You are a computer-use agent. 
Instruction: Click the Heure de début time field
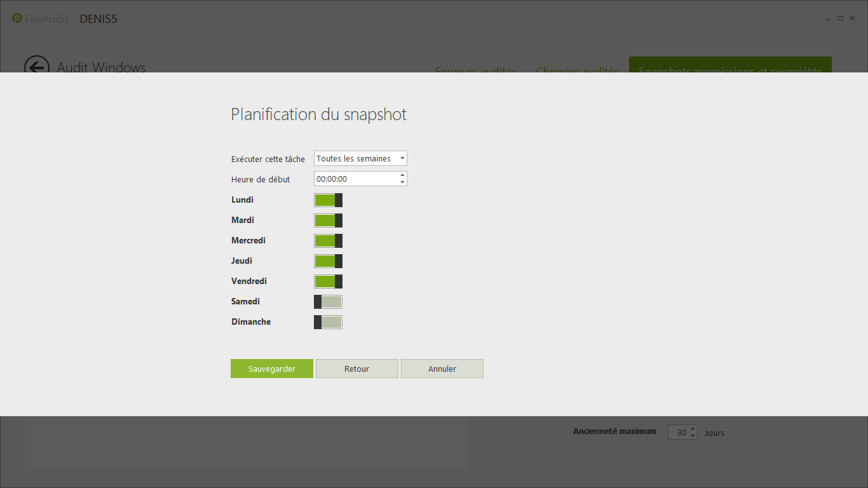tap(356, 179)
